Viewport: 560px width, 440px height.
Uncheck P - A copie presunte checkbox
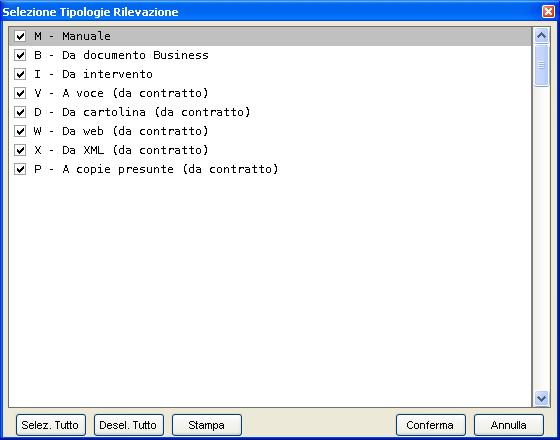(x=20, y=169)
